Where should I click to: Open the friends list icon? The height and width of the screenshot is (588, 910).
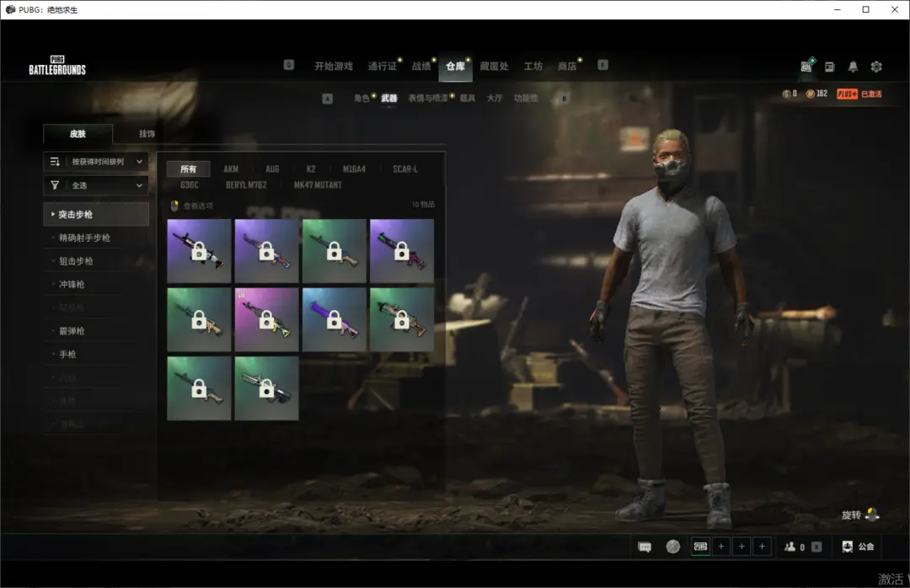[790, 547]
